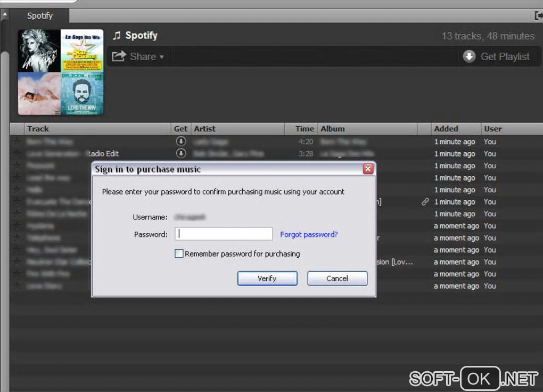The width and height of the screenshot is (543, 392).
Task: Sort by the Album column header
Action: (368, 129)
